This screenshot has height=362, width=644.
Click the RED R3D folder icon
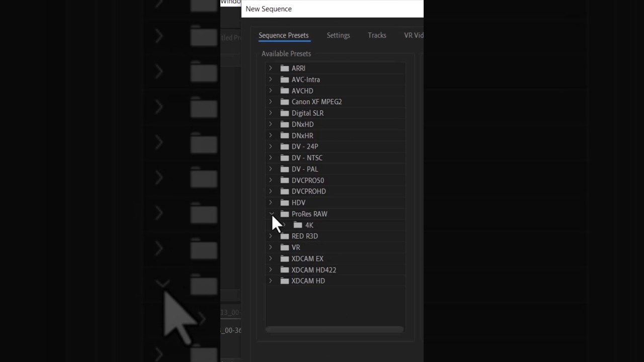(284, 236)
